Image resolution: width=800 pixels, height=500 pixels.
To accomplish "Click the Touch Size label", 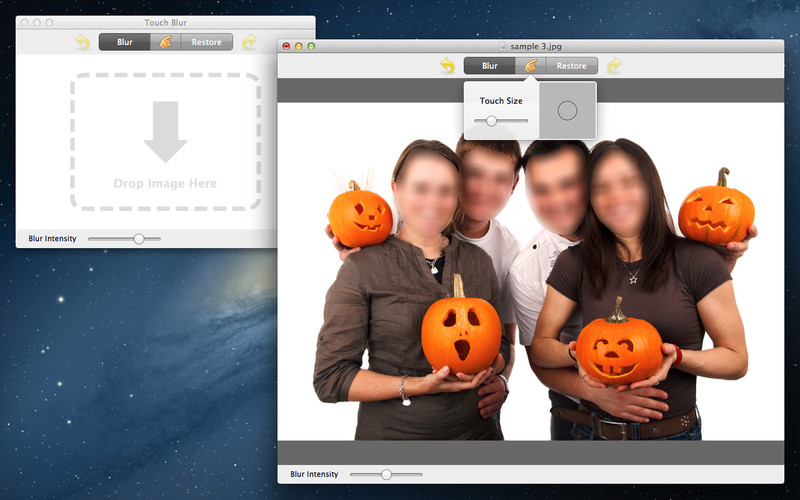I will (x=501, y=101).
